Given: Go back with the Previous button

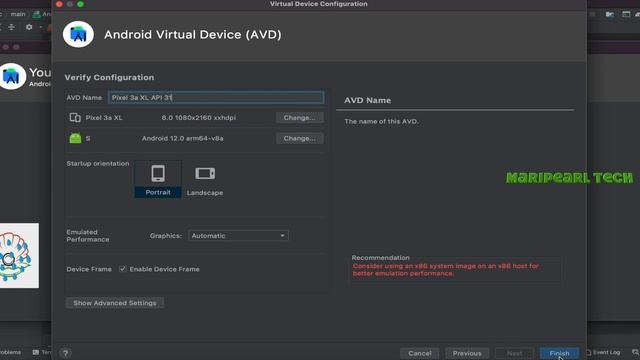Looking at the screenshot, I should click(467, 353).
